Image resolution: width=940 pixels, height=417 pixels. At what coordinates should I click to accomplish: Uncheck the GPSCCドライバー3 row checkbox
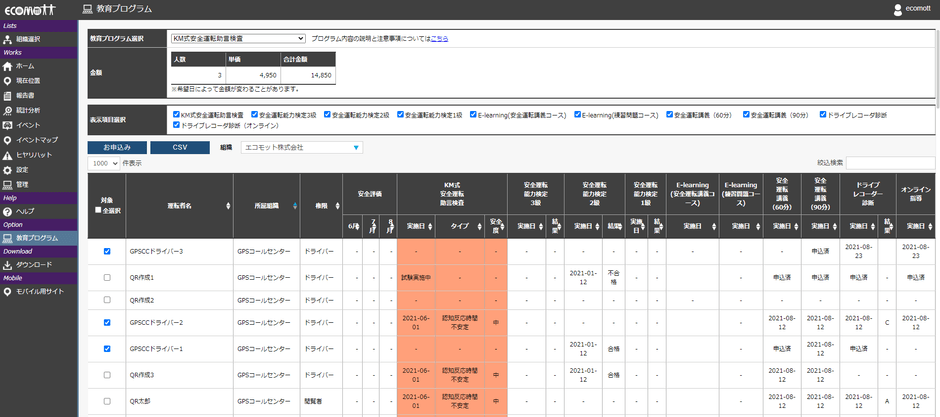click(x=106, y=251)
